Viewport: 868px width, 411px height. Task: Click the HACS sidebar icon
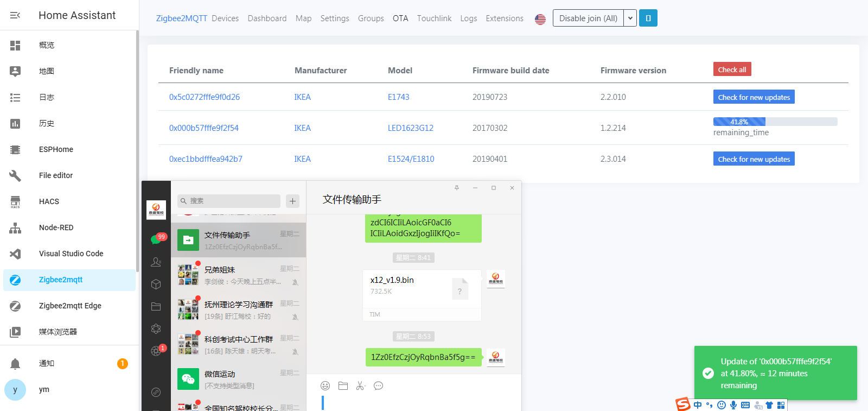pos(15,201)
